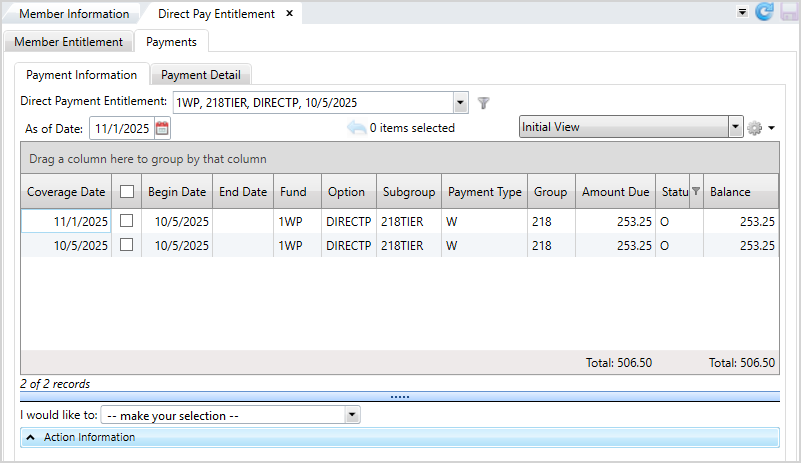801x463 pixels.
Task: Click the Coverage Date column header
Action: coord(66,192)
